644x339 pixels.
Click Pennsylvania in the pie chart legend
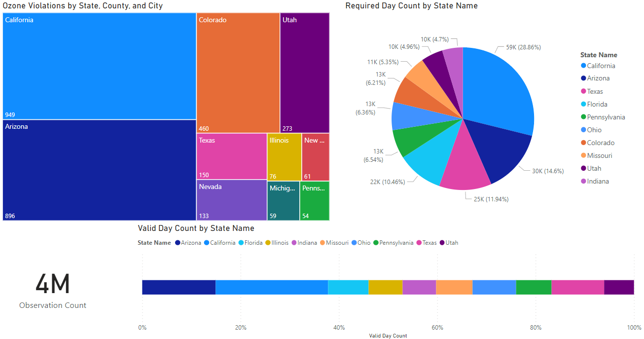606,117
